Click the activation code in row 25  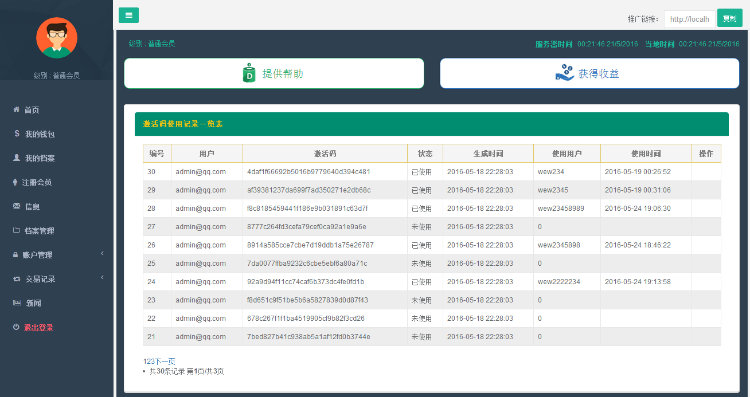pyautogui.click(x=307, y=263)
